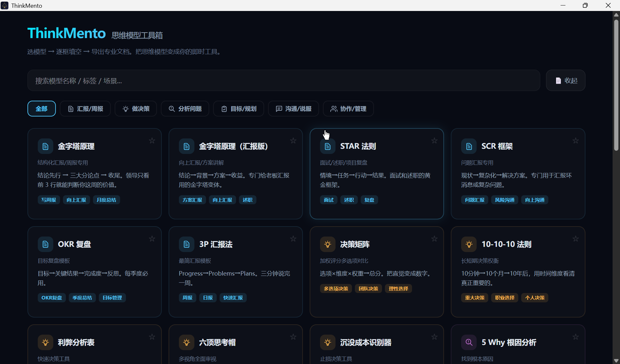This screenshot has height=364, width=620.
Task: Open the 10-10-10 法则 card title
Action: 506,244
